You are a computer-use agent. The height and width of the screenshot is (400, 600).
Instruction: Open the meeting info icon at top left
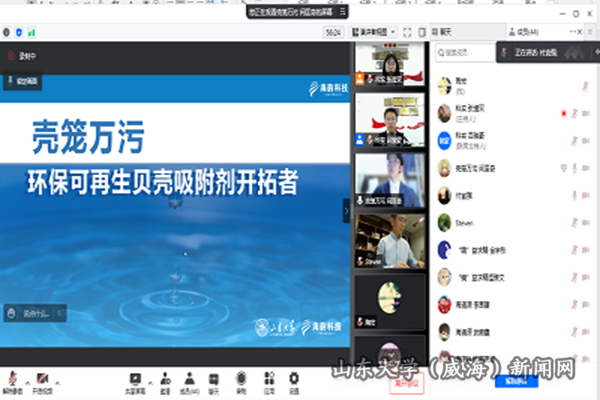[6, 33]
